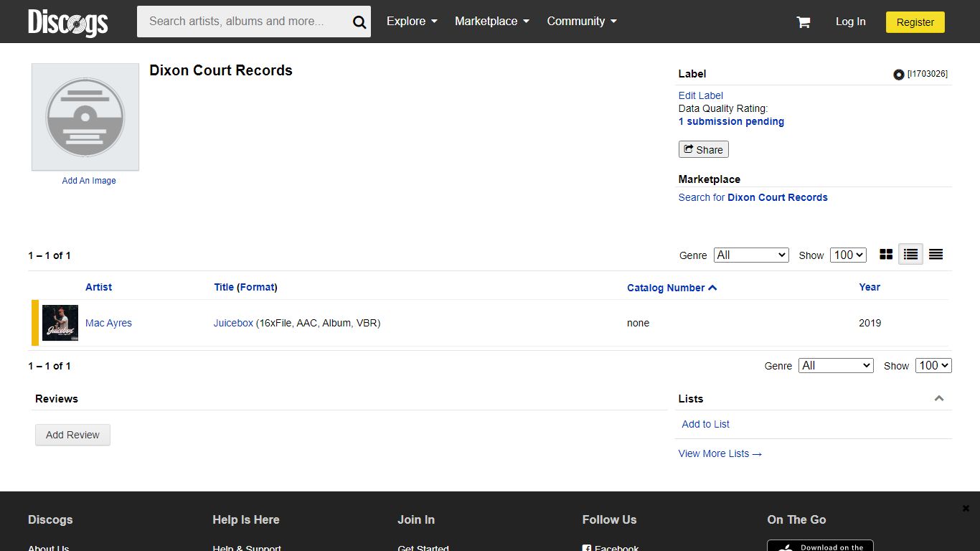Click the Add to List link

[705, 424]
